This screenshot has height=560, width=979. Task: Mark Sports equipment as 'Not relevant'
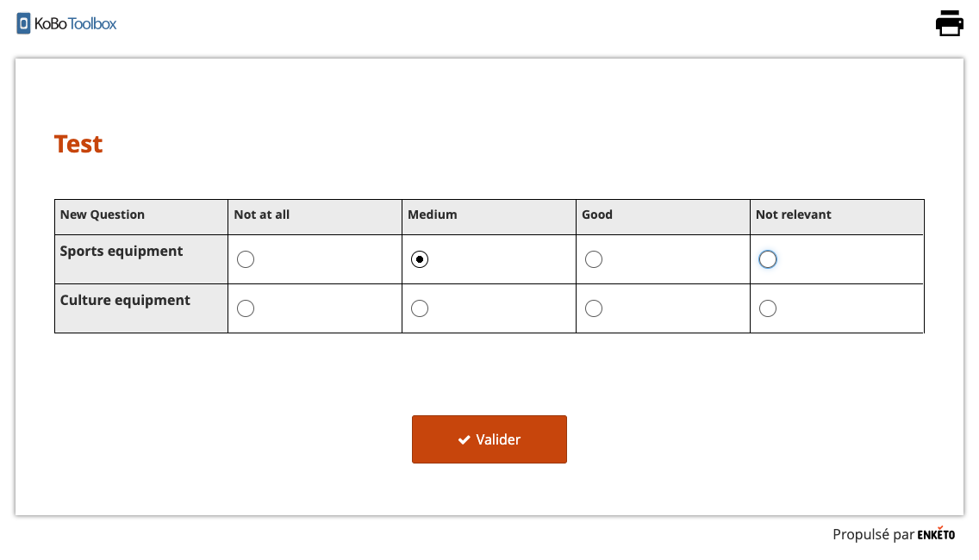(768, 259)
